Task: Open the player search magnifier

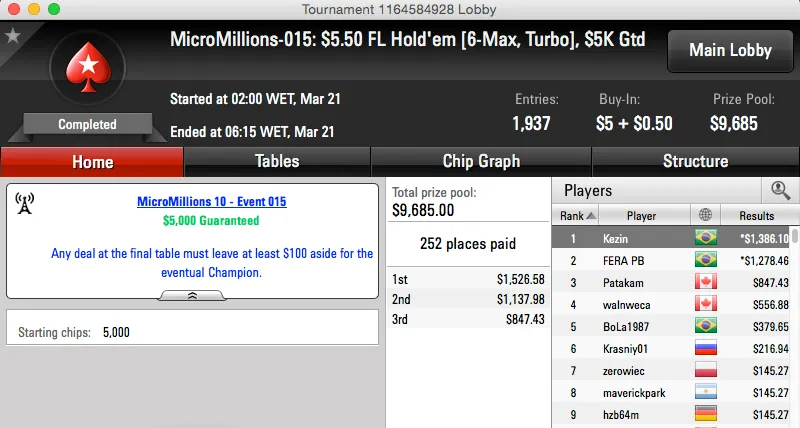Action: 778,190
